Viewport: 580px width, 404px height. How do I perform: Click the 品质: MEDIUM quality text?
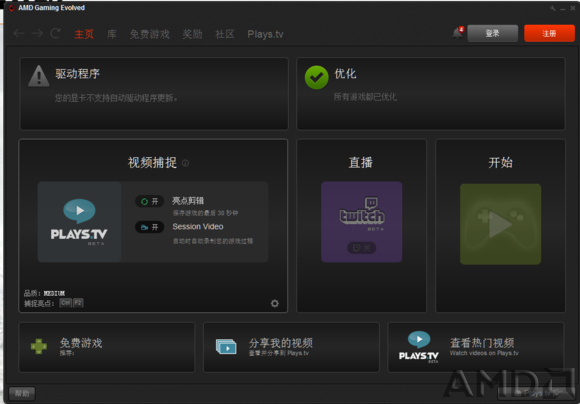[x=44, y=293]
